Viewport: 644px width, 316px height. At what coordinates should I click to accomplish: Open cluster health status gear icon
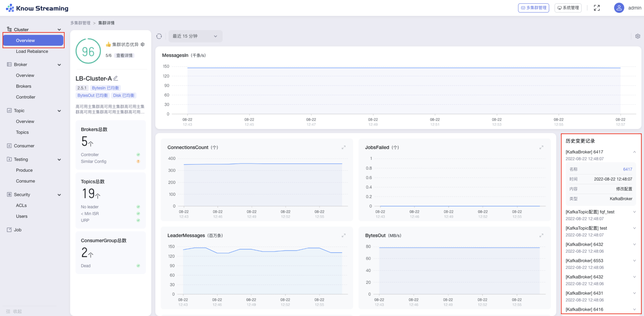tap(143, 44)
